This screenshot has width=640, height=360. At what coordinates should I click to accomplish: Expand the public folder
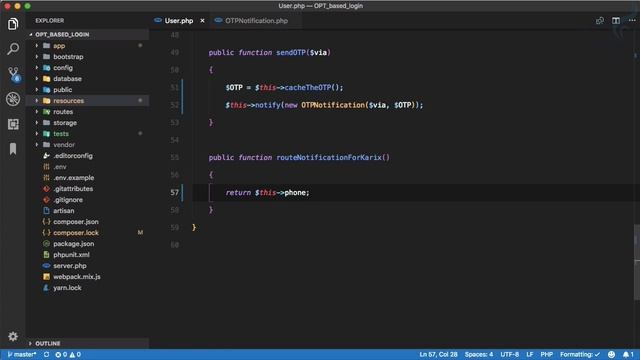[x=88, y=90]
